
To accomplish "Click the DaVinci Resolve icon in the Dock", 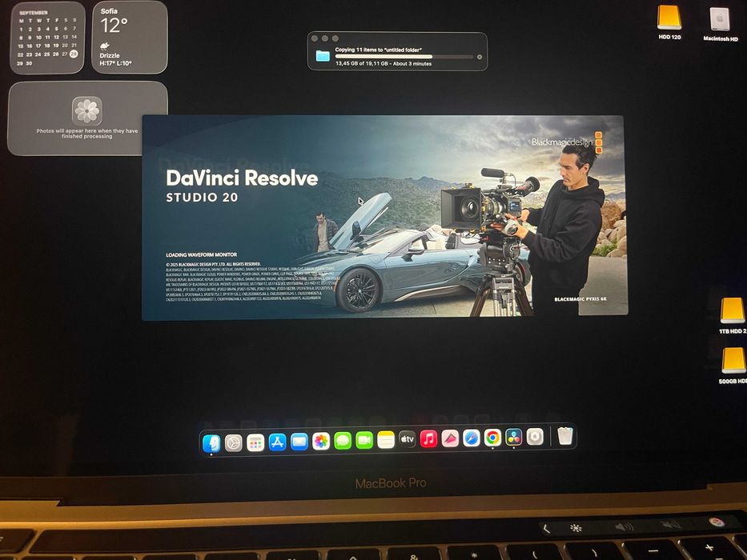I will pos(514,437).
